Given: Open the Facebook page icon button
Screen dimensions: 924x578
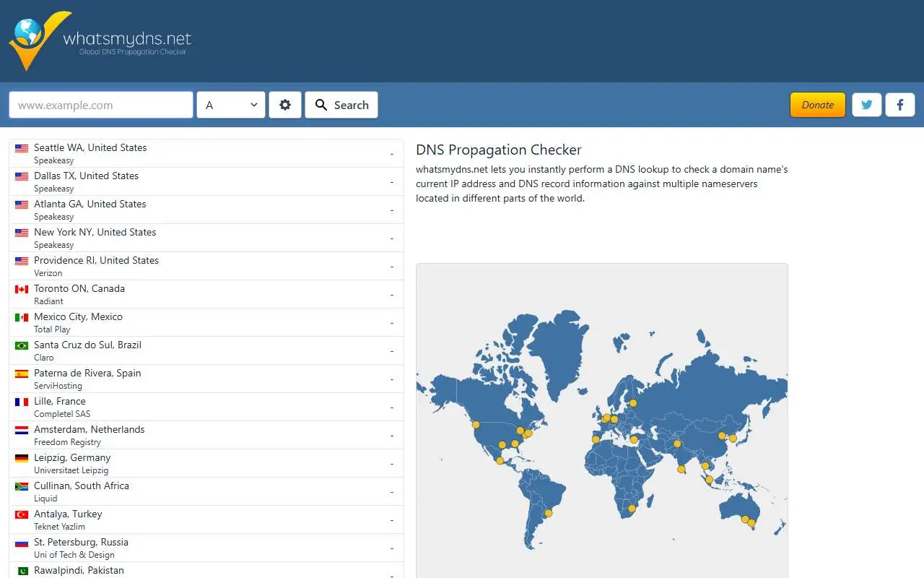Looking at the screenshot, I should 900,105.
